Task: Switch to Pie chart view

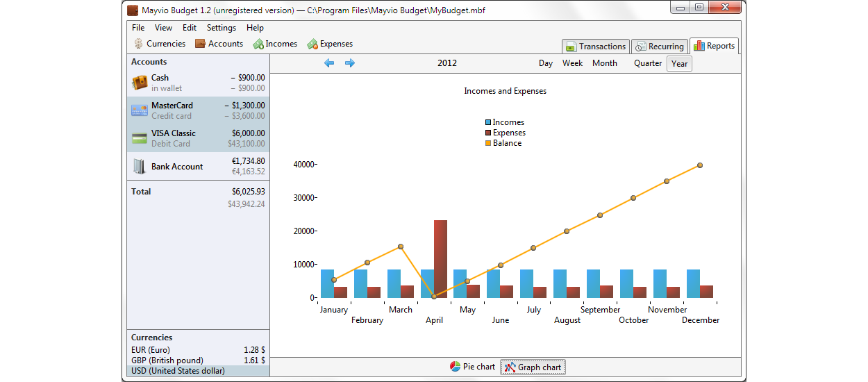Action: tap(473, 367)
